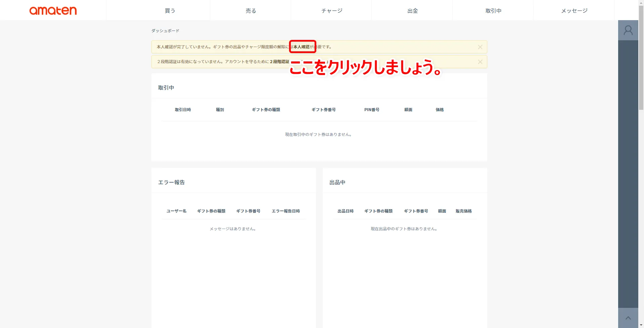Dismiss the 本人確認 warning banner
Screen dimensions: 644x328
tap(480, 47)
